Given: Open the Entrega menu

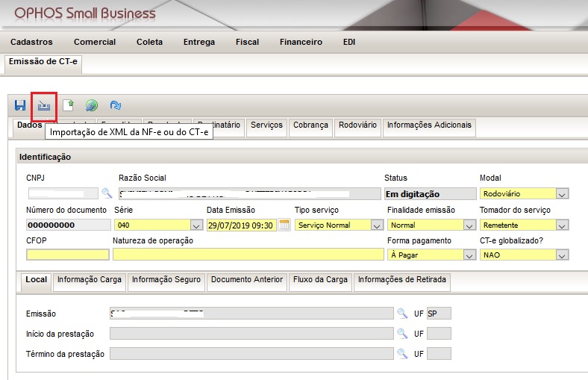Looking at the screenshot, I should (198, 42).
